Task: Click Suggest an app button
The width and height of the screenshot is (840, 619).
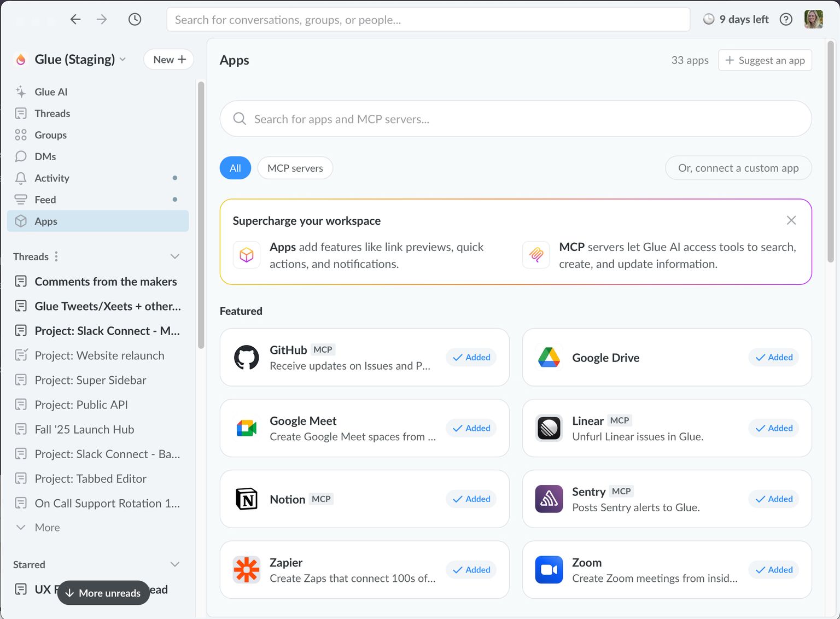Action: click(x=765, y=60)
